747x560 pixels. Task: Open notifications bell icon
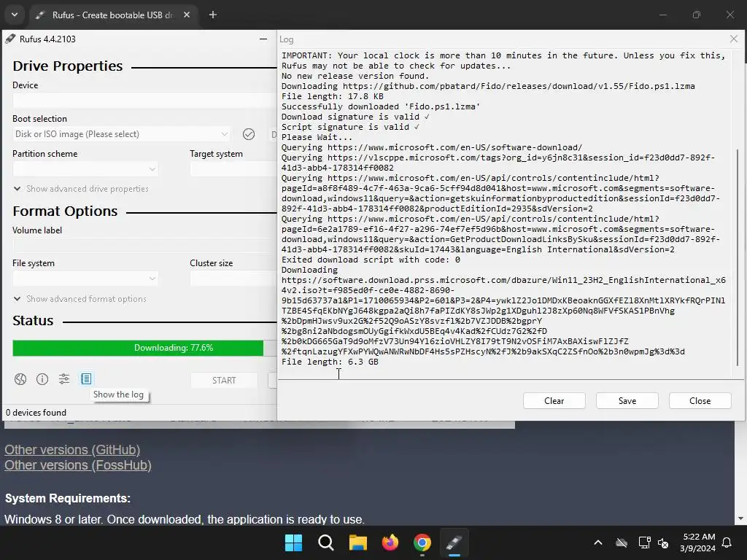tap(727, 542)
